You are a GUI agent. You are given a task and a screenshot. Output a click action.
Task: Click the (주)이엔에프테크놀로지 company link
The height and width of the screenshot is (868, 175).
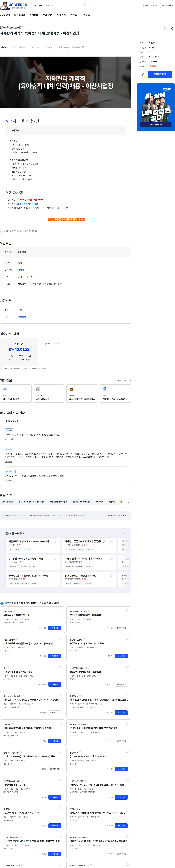pyautogui.click(x=12, y=28)
